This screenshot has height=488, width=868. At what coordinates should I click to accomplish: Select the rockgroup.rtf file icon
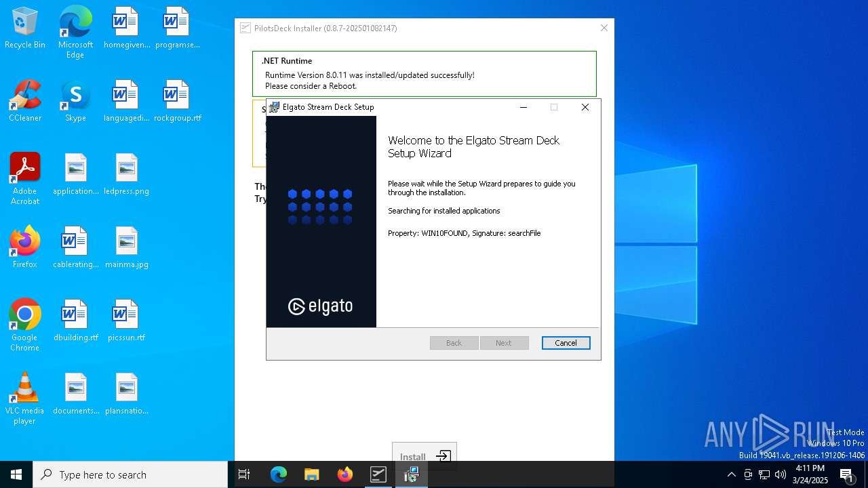point(177,102)
